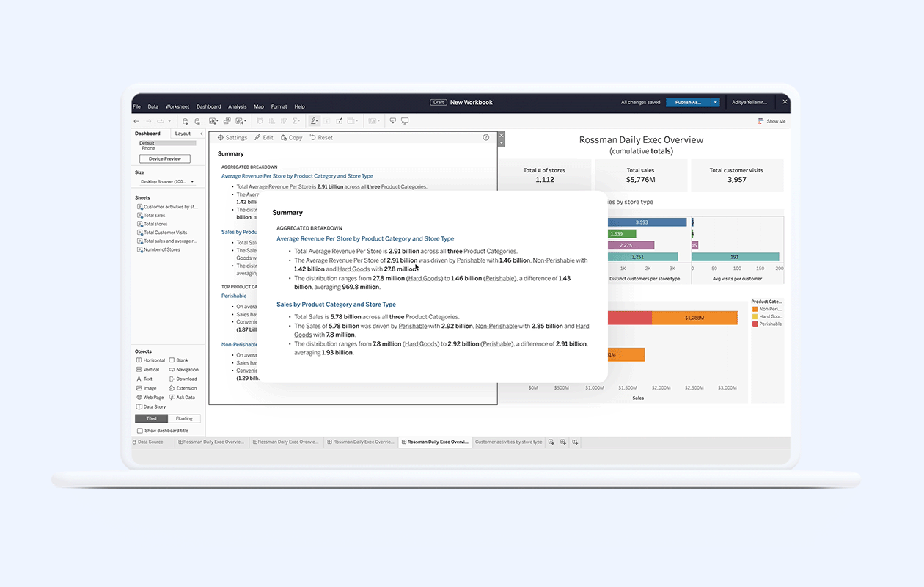Select Phone device layout
Image resolution: width=924 pixels, height=587 pixels.
point(148,148)
